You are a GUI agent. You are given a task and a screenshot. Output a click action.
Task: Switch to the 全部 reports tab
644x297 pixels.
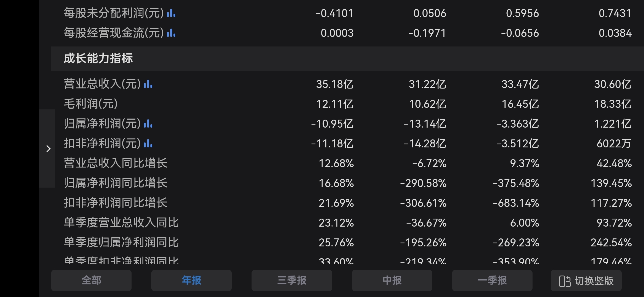coord(91,280)
